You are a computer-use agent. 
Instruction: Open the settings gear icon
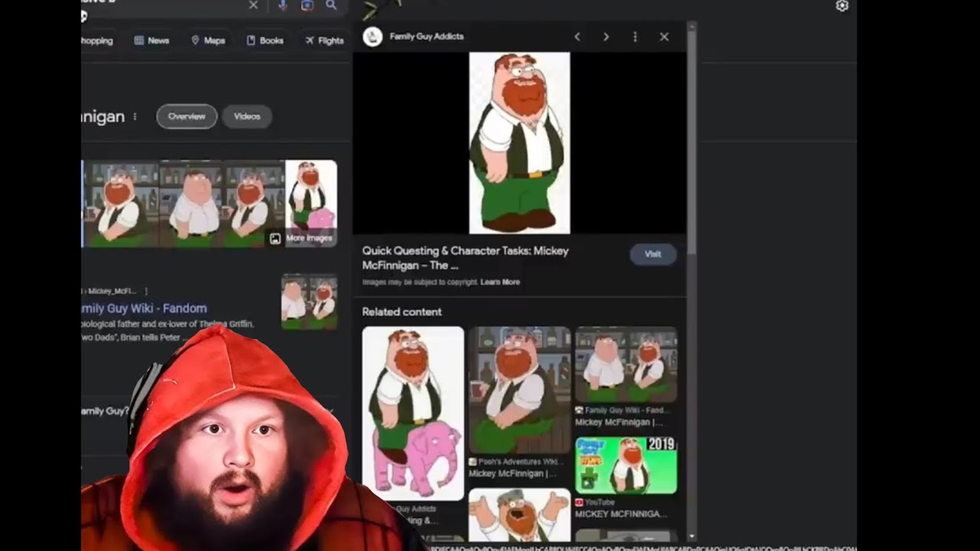pyautogui.click(x=842, y=5)
